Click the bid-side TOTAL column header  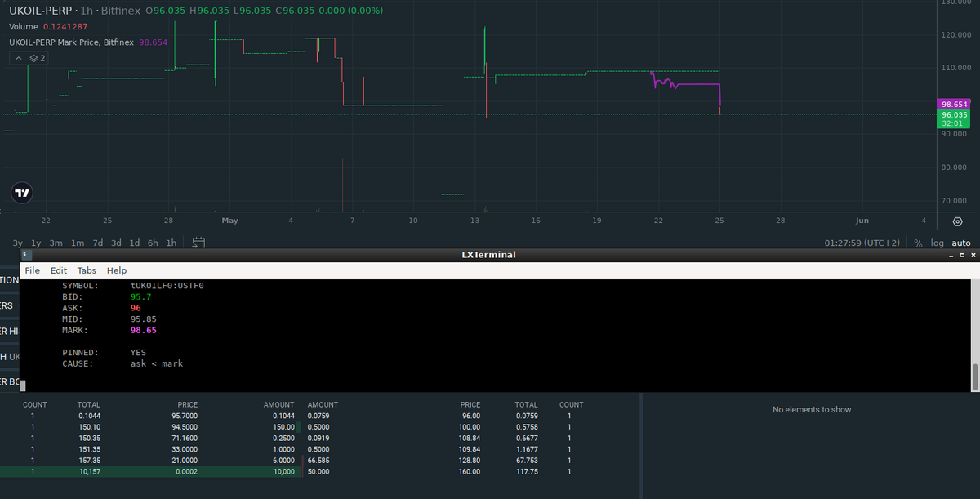pyautogui.click(x=89, y=404)
